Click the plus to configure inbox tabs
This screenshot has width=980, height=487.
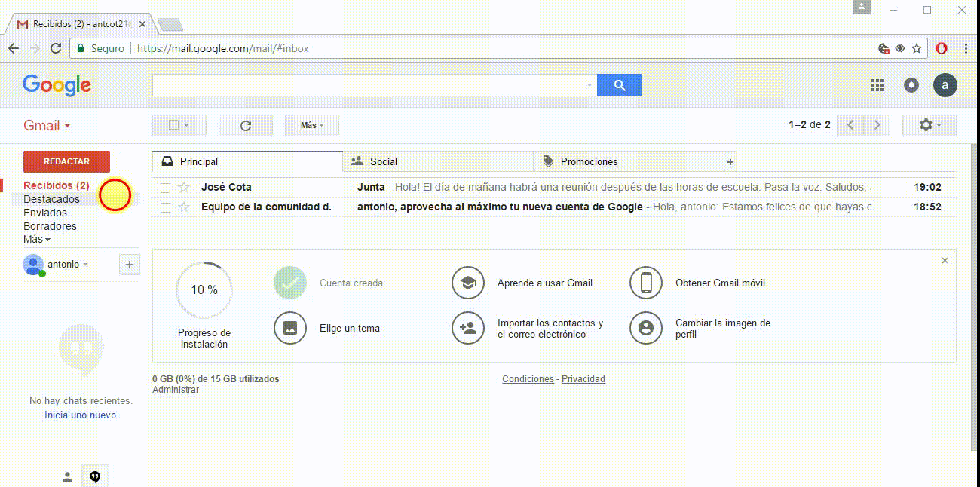tap(730, 161)
